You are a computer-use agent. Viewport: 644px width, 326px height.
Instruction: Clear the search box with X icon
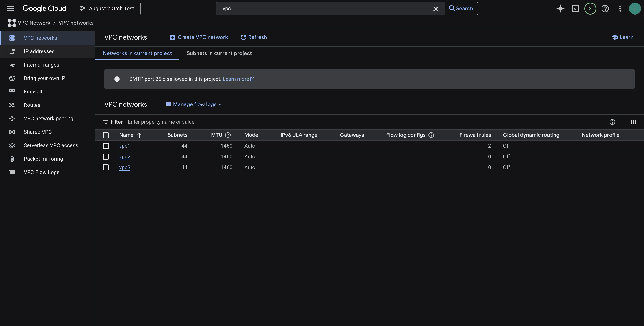[435, 9]
